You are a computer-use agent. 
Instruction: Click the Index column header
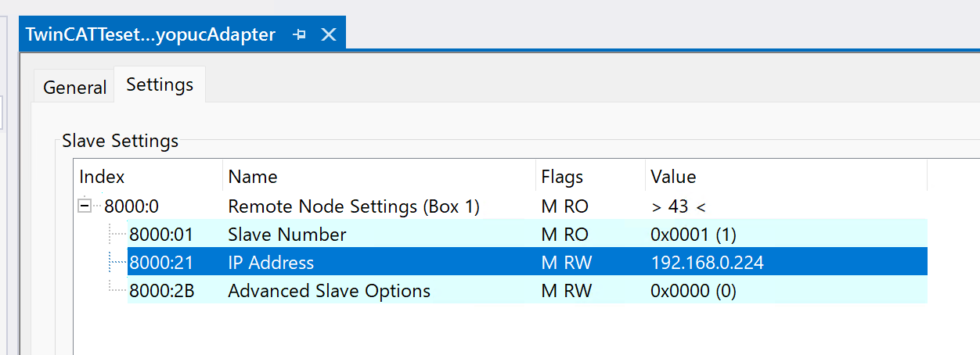102,177
